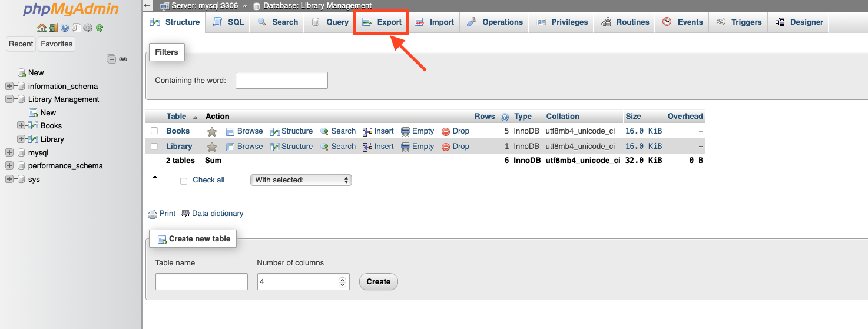Collapse all navigation tree items icon
This screenshot has height=329, width=868.
[x=111, y=59]
